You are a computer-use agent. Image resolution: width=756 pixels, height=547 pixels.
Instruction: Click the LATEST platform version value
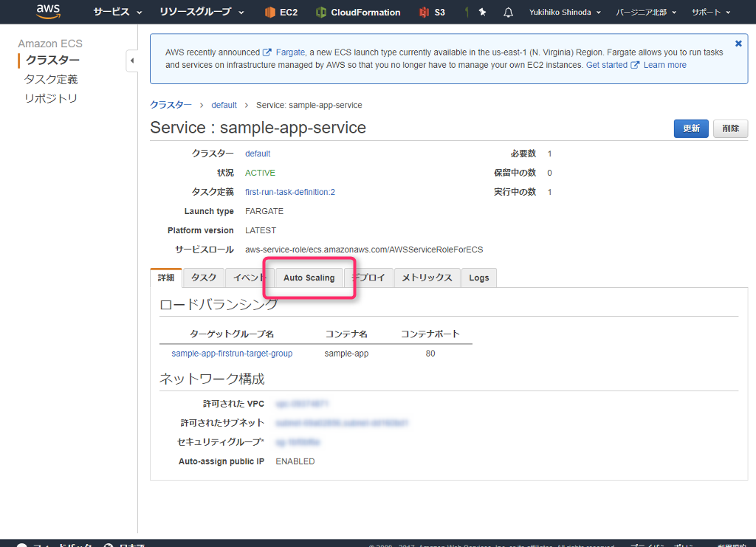click(261, 230)
